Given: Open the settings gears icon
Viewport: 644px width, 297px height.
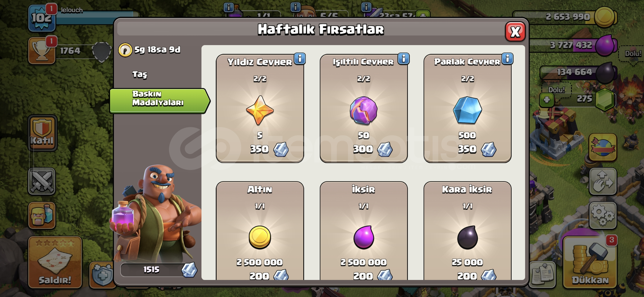Looking at the screenshot, I should [603, 216].
